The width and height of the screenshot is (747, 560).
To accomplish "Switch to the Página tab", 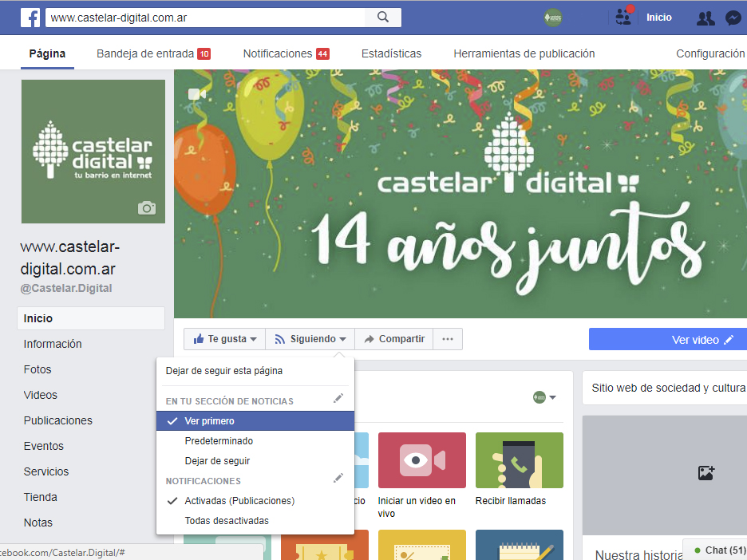I will click(x=47, y=53).
